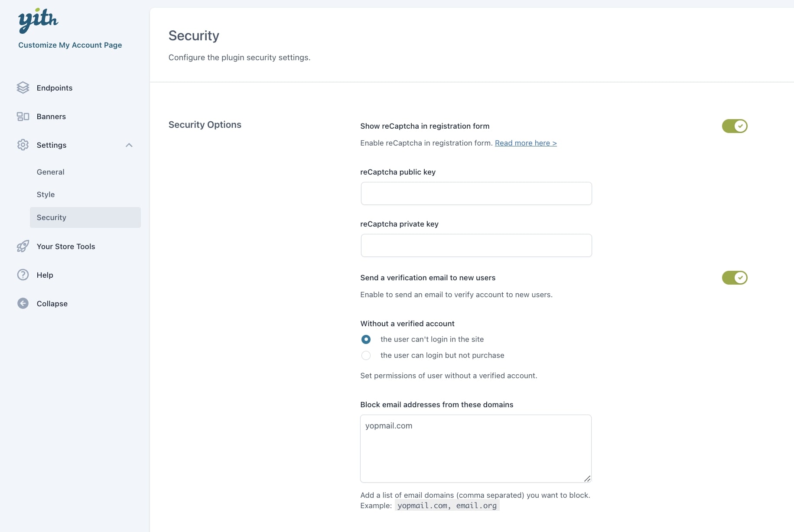Screen dimensions: 794x532
Task: Disable the reCaptcha registration form toggle
Action: (x=734, y=126)
